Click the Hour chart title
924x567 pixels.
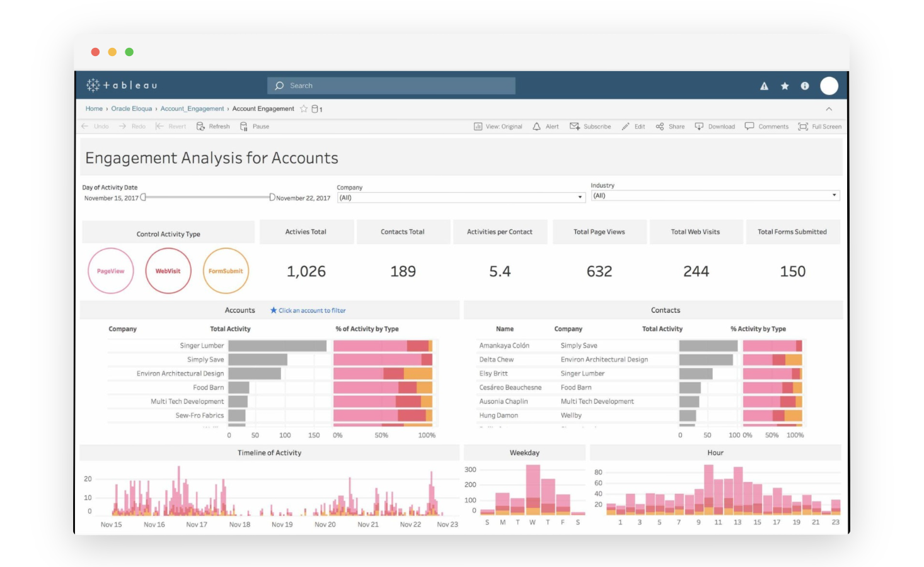pyautogui.click(x=715, y=453)
